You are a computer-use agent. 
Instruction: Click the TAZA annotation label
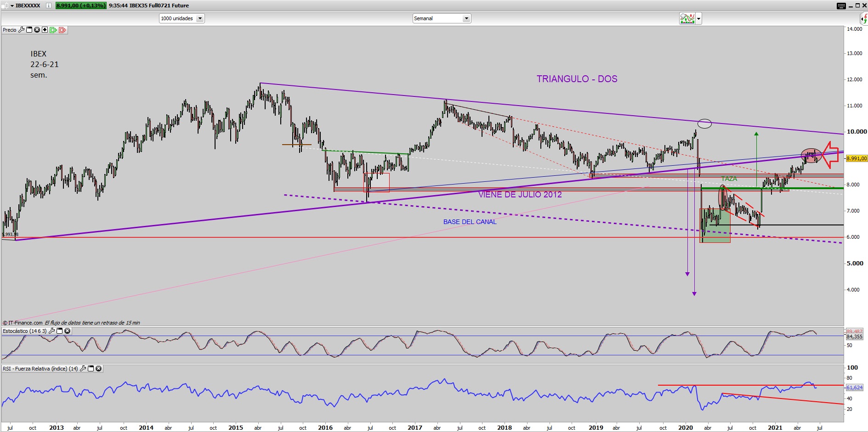pos(729,179)
